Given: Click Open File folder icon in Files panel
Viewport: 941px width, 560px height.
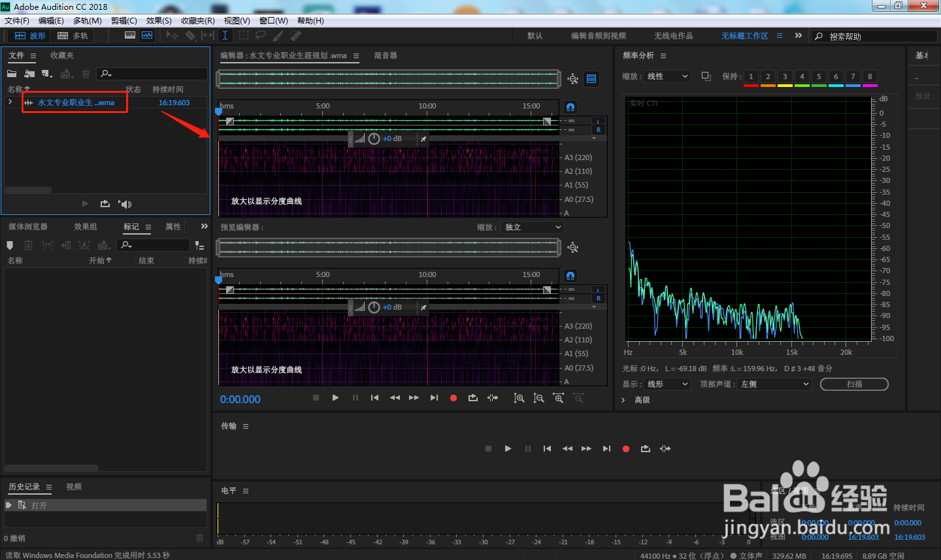Looking at the screenshot, I should tap(12, 74).
